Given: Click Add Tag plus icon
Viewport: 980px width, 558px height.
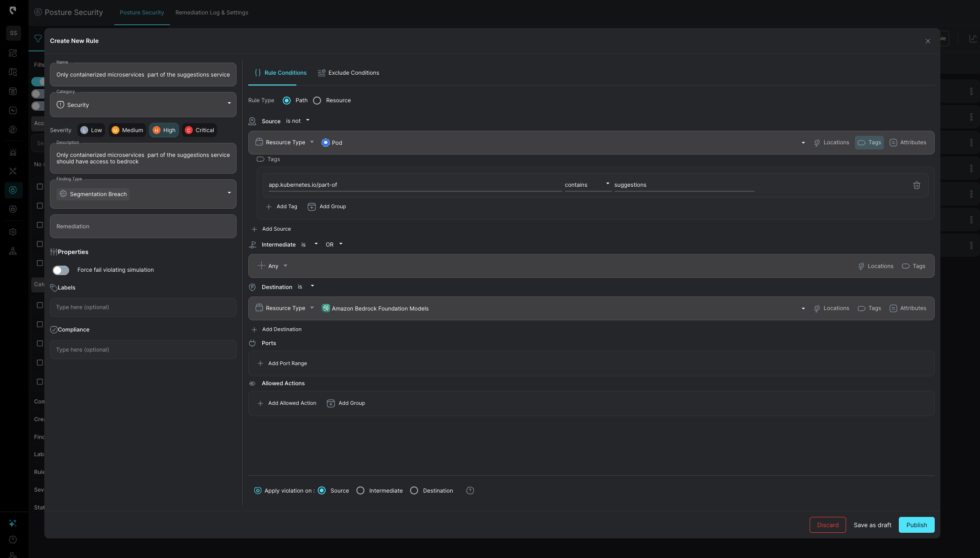Looking at the screenshot, I should click(x=269, y=206).
